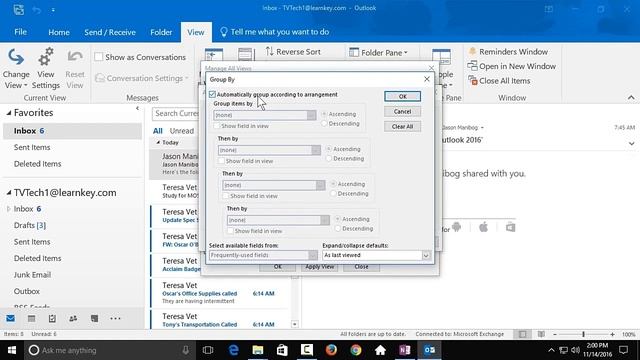Image resolution: width=640 pixels, height=360 pixels.
Task: Open File Explorer from taskbar
Action: tap(258, 350)
